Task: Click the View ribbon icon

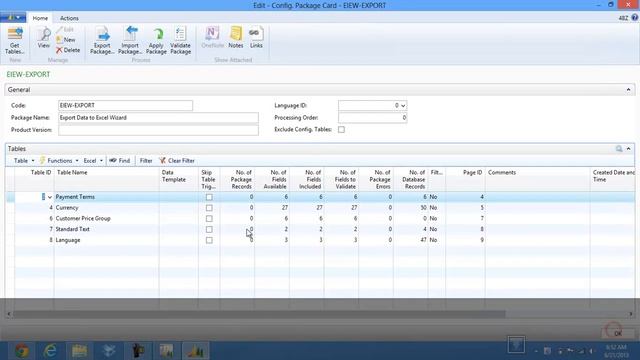Action: 43,38
